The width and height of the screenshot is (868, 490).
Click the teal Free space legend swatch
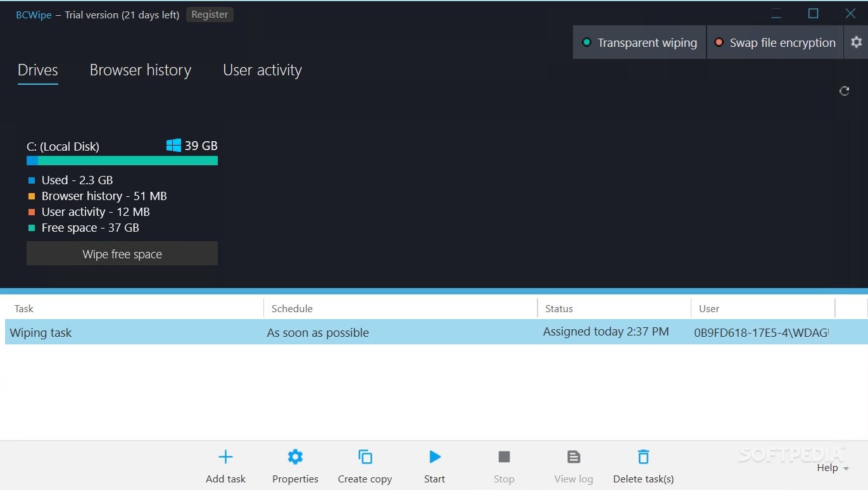pyautogui.click(x=32, y=228)
